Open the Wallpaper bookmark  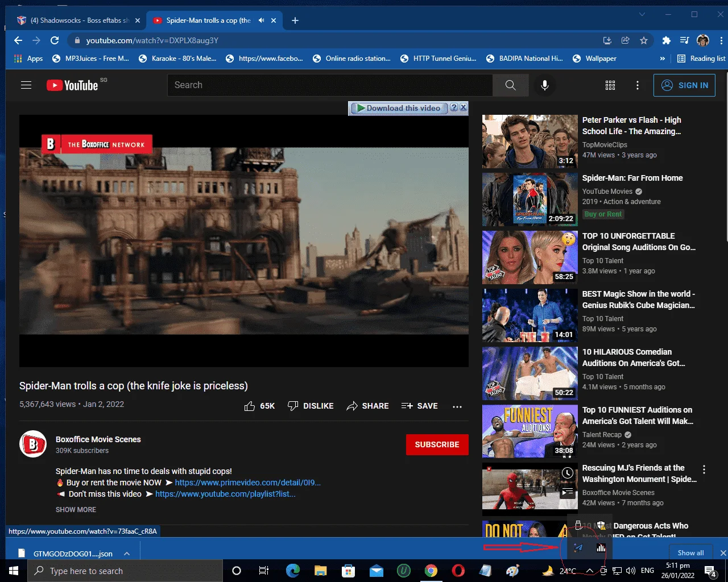coord(594,59)
